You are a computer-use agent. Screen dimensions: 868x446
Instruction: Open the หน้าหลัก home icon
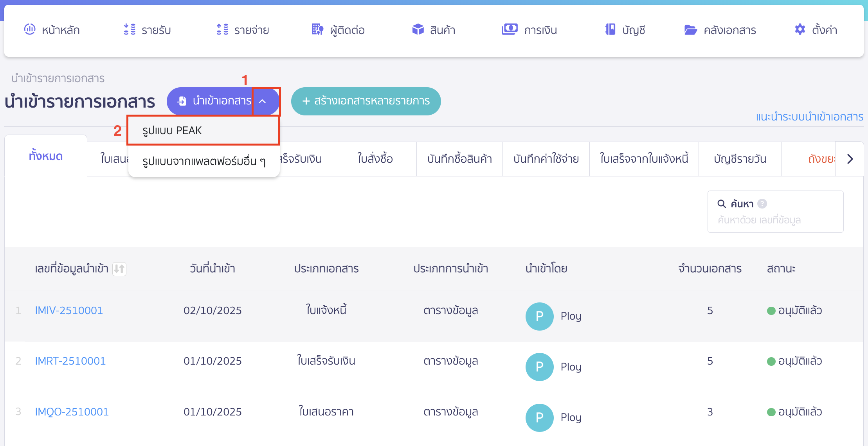click(x=30, y=29)
